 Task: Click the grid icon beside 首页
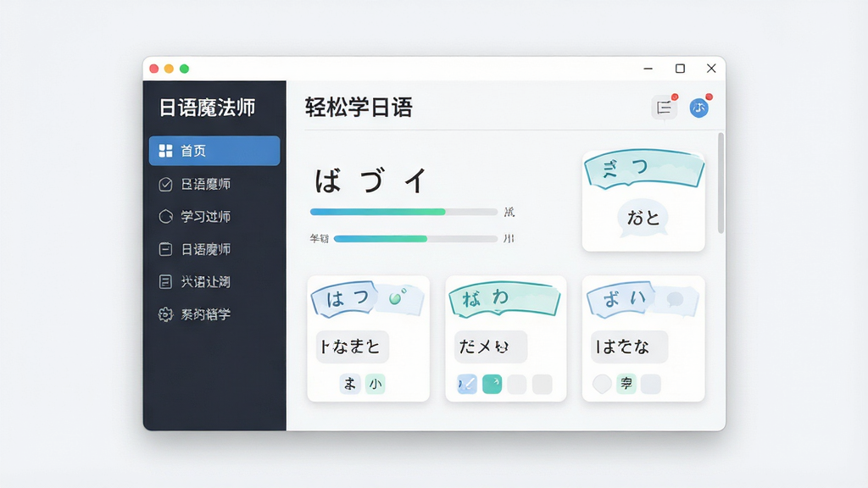point(165,151)
